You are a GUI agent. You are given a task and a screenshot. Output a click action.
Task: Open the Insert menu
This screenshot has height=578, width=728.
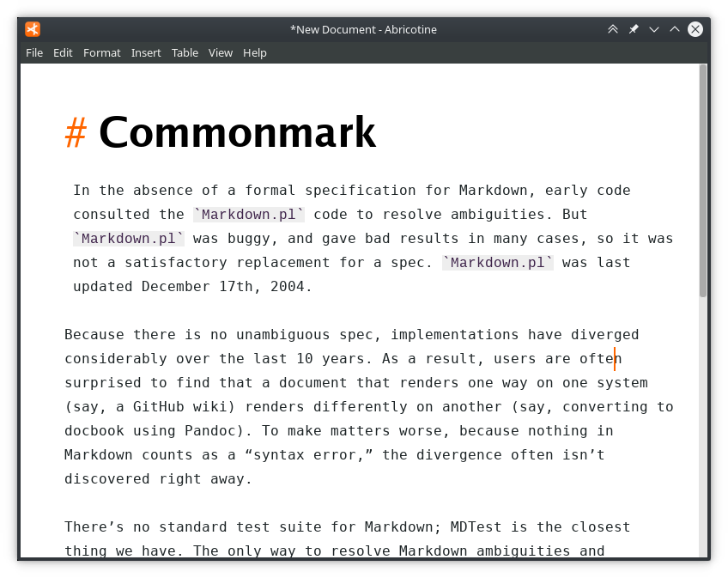(146, 52)
